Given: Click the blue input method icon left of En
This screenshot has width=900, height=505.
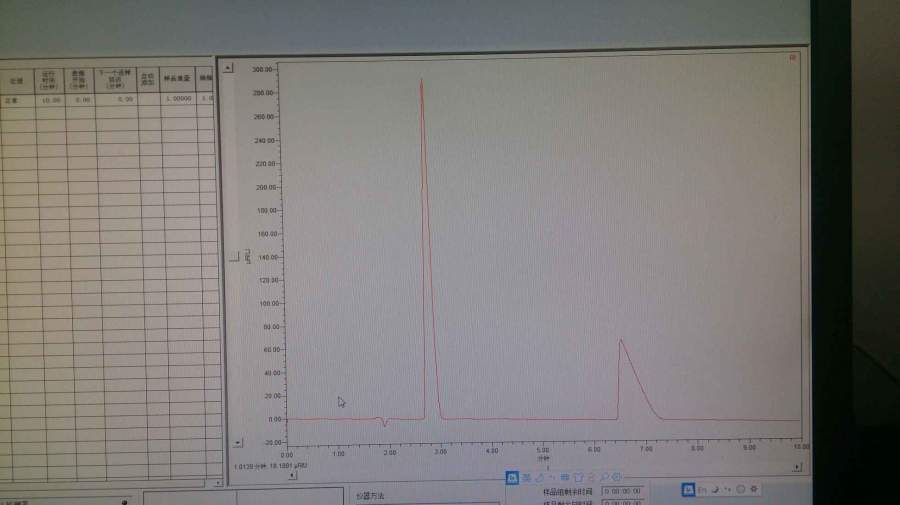Looking at the screenshot, I should 688,490.
